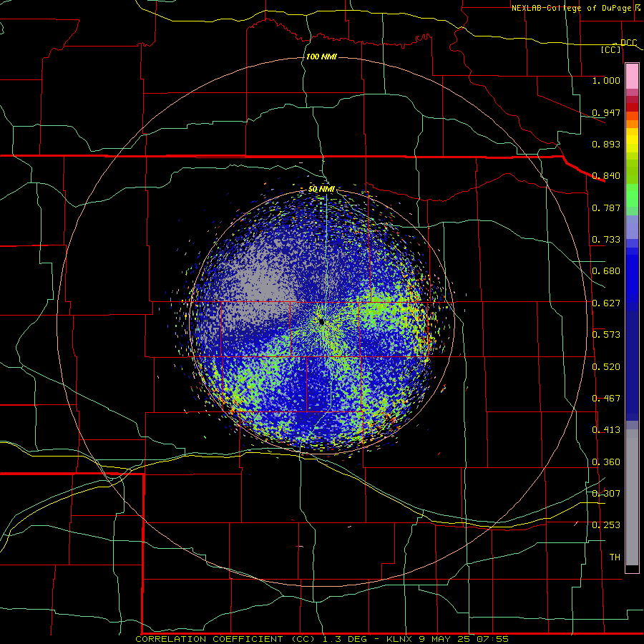This screenshot has height=644, width=644.
Task: Pick the dark navy color scale segment
Action: (632, 366)
